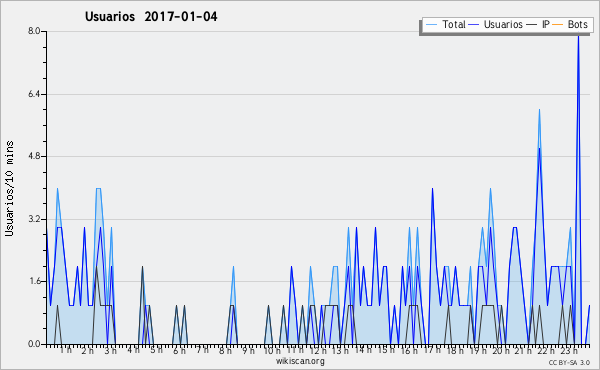600x370 pixels.
Task: Click the y-axis label 'Usuarios/10 mins'
Action: (9, 188)
